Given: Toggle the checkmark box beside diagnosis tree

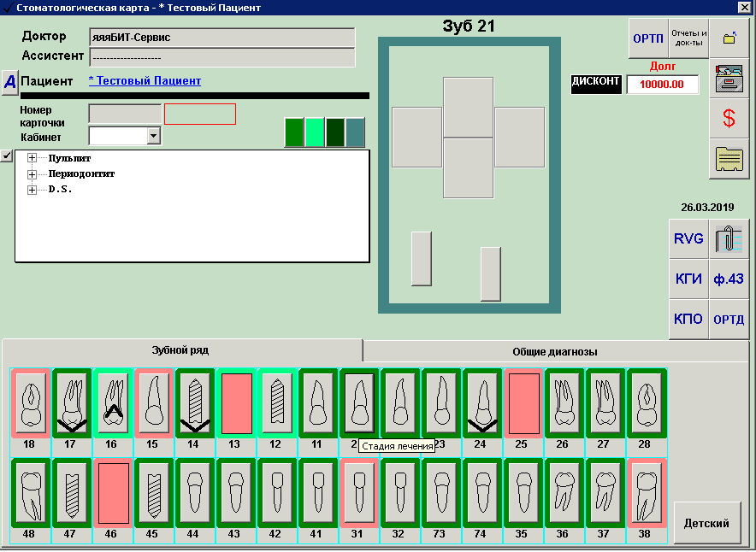Looking at the screenshot, I should tap(7, 156).
